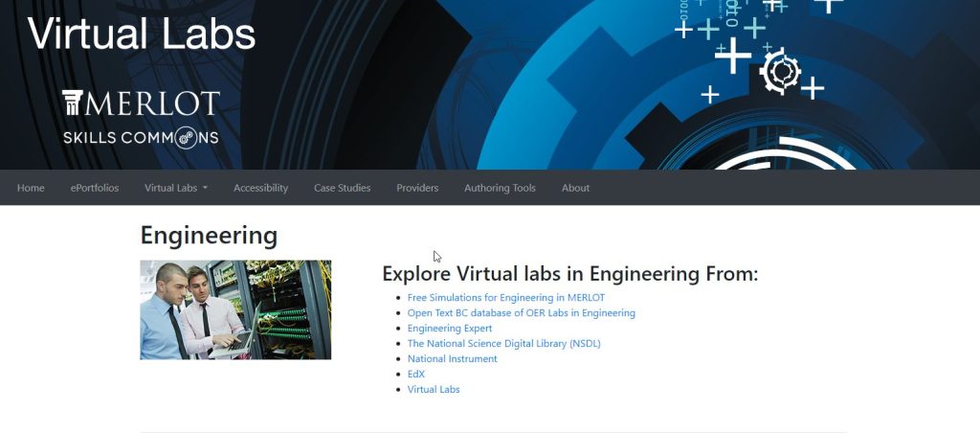Viewport: 980px width, 433px height.
Task: Open the Virtual Labs list link
Action: click(x=434, y=389)
